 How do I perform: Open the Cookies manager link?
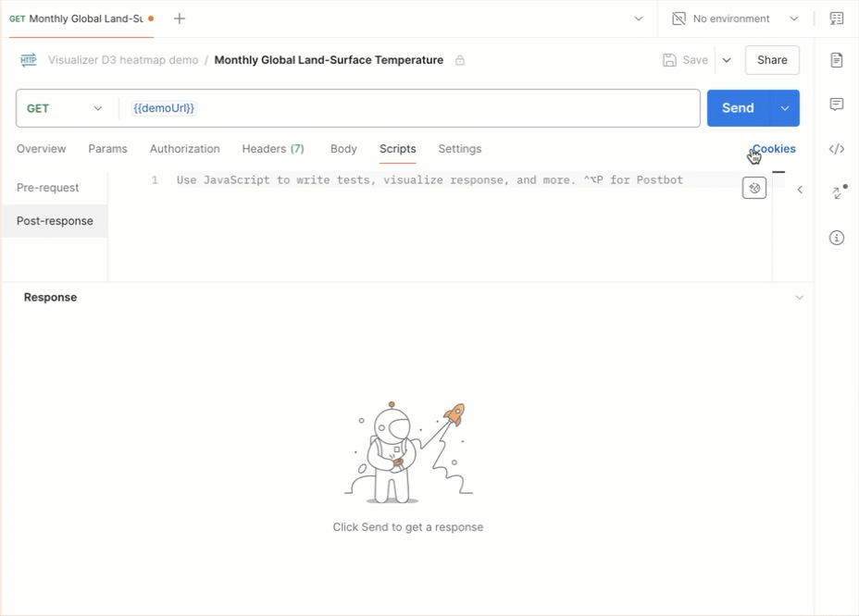[x=773, y=148]
